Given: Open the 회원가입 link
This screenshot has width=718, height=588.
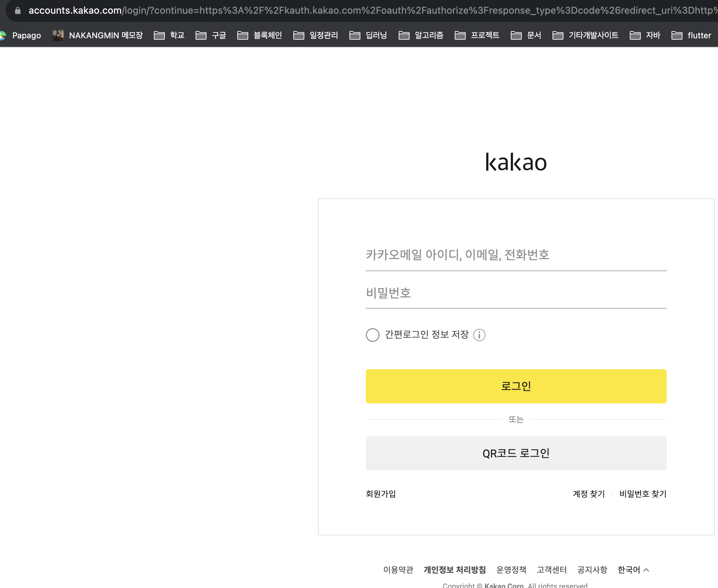Looking at the screenshot, I should pos(381,494).
